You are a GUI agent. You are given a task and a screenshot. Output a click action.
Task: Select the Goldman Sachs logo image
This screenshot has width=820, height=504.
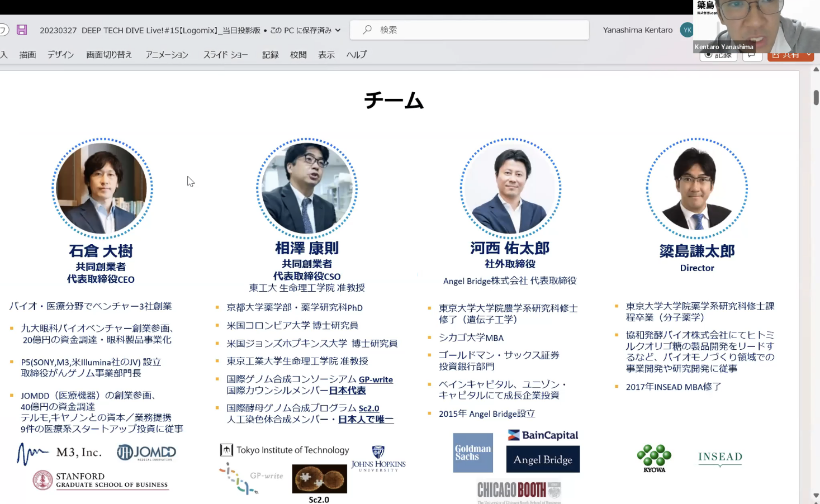point(473,452)
